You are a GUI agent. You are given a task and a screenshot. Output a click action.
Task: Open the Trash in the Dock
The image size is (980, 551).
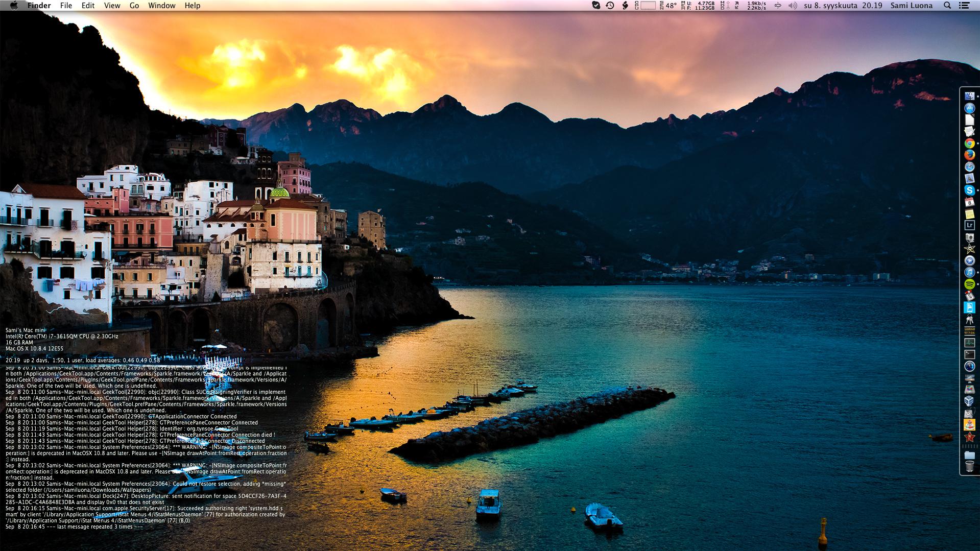(969, 466)
